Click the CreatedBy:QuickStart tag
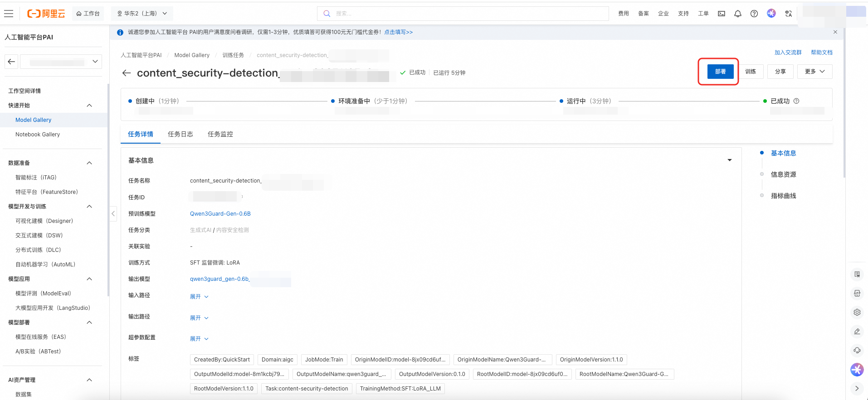This screenshot has width=868, height=400. [222, 360]
